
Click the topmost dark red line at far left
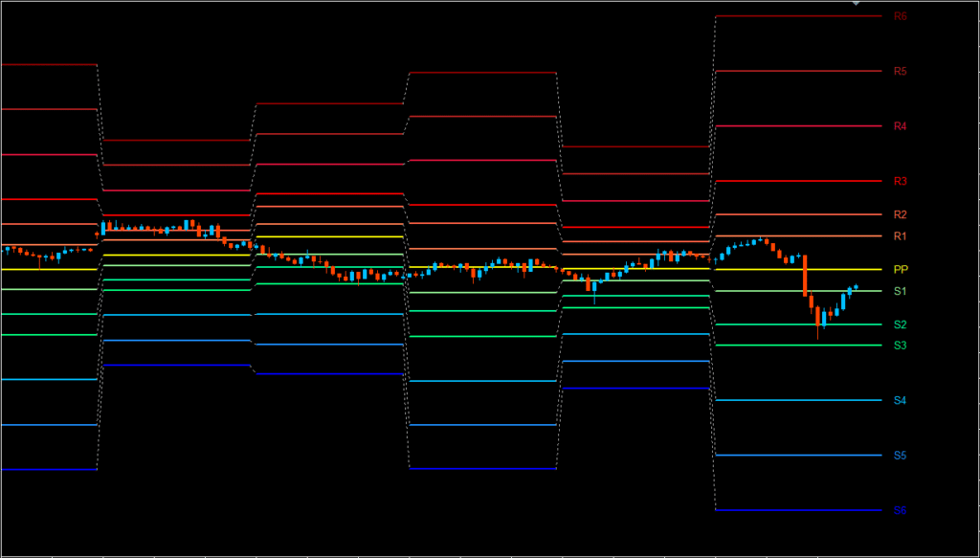click(48, 64)
